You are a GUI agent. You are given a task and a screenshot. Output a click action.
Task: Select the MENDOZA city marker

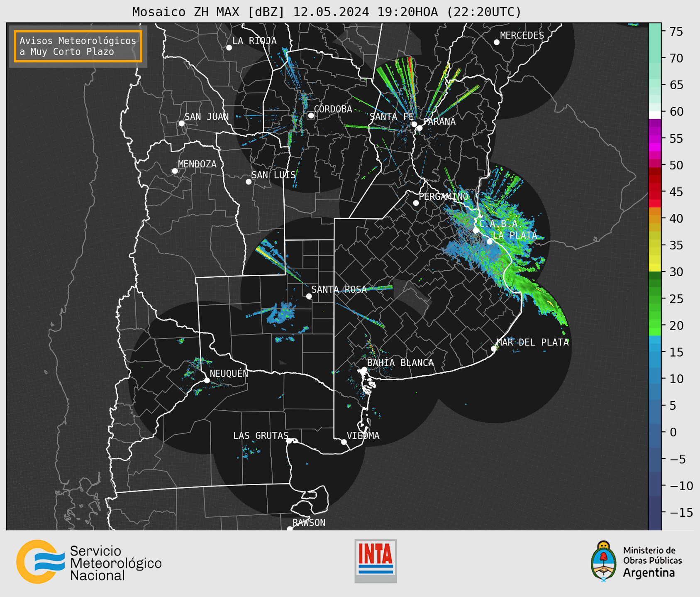click(x=175, y=171)
